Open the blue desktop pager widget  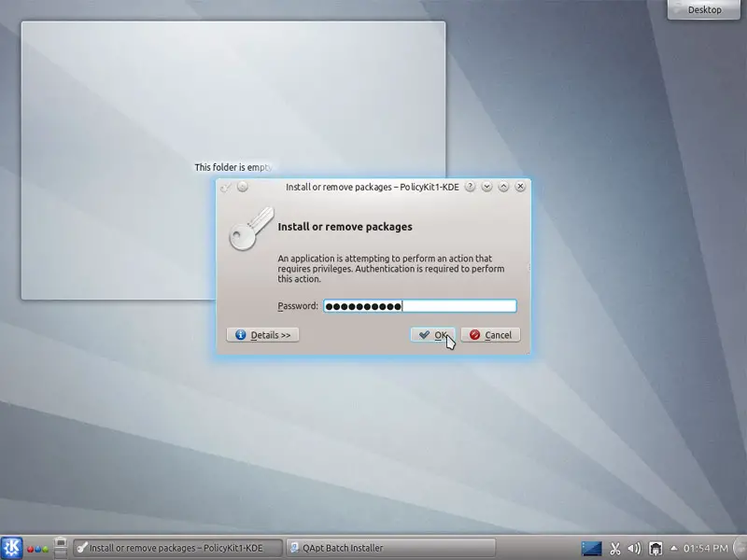(591, 549)
